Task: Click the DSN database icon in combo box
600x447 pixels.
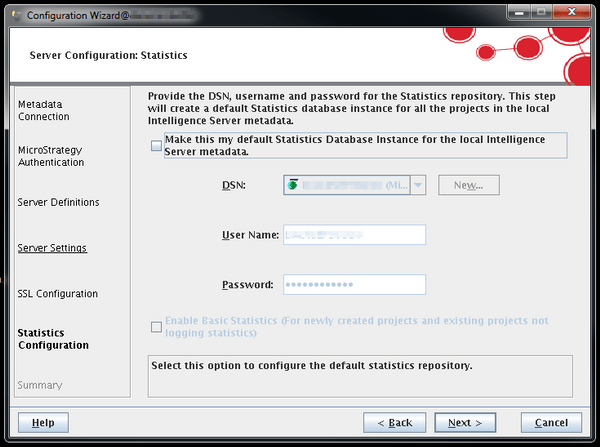Action: [x=293, y=185]
